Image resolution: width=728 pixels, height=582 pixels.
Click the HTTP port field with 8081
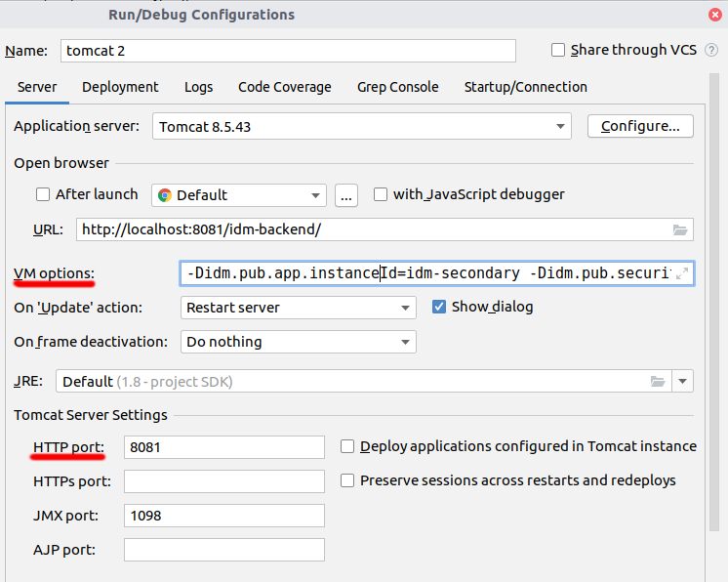(224, 447)
